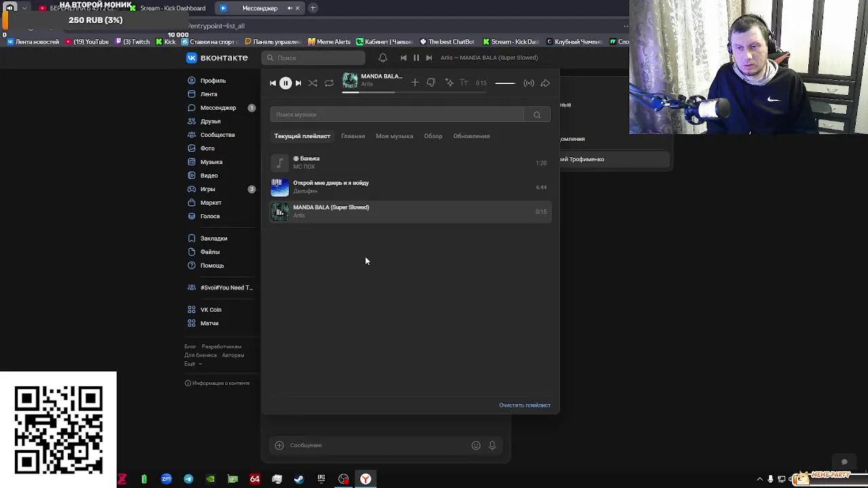Toggle repeat mode in the music player
This screenshot has height=488, width=868.
329,83
